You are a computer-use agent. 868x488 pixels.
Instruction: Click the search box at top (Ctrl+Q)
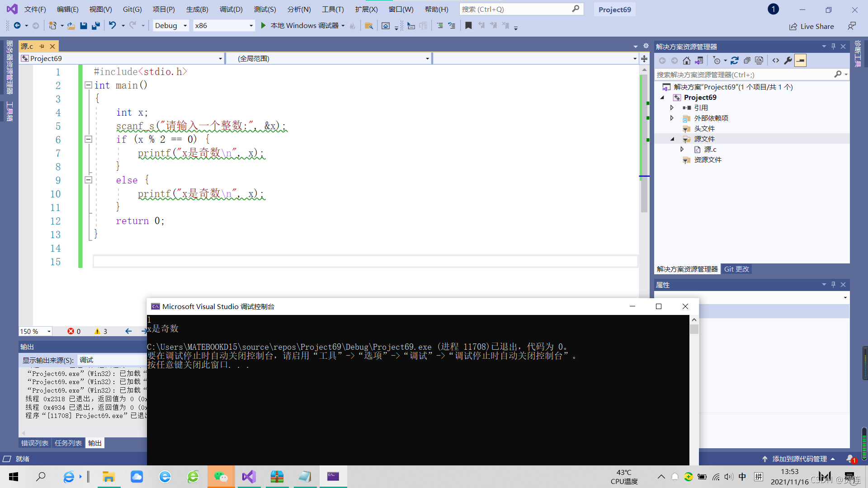(x=515, y=9)
